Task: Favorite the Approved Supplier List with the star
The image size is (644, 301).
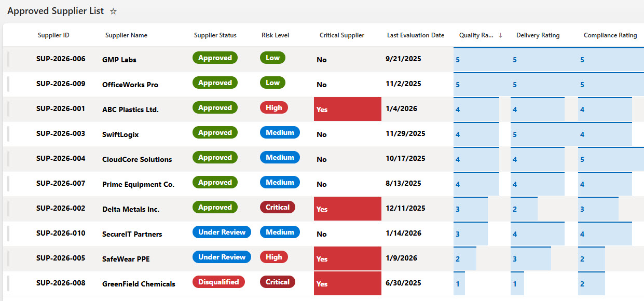Action: (x=113, y=11)
